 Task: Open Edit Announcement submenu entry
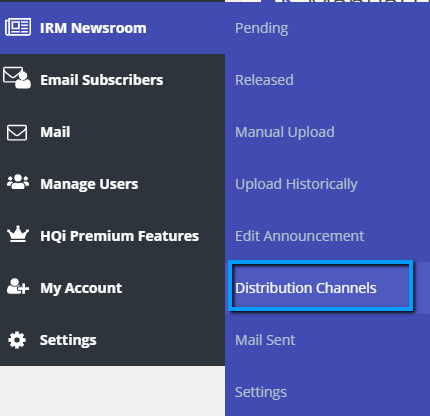click(x=300, y=236)
